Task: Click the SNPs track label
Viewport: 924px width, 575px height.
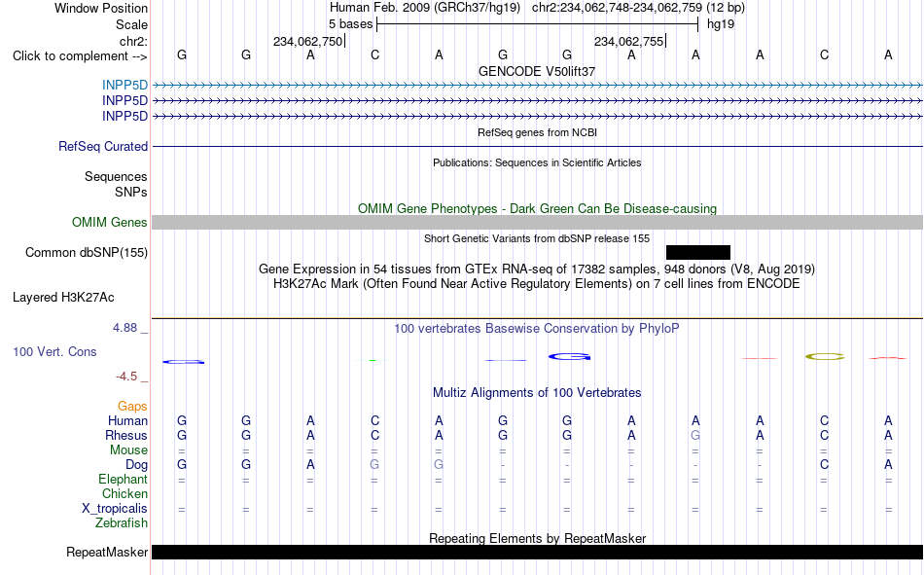Action: (x=131, y=192)
